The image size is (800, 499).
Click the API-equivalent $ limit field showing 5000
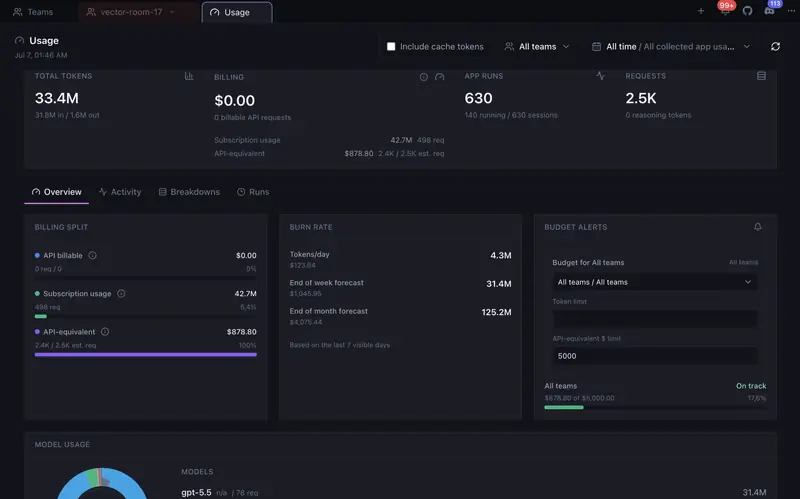click(x=655, y=356)
